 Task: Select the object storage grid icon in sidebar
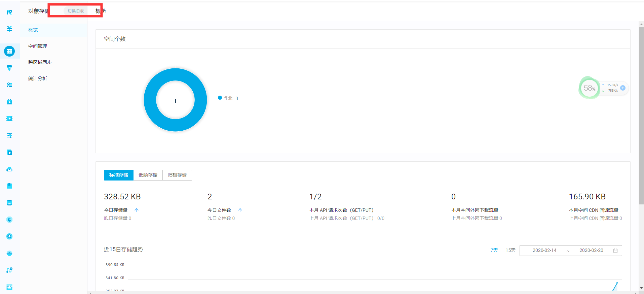coord(9,51)
